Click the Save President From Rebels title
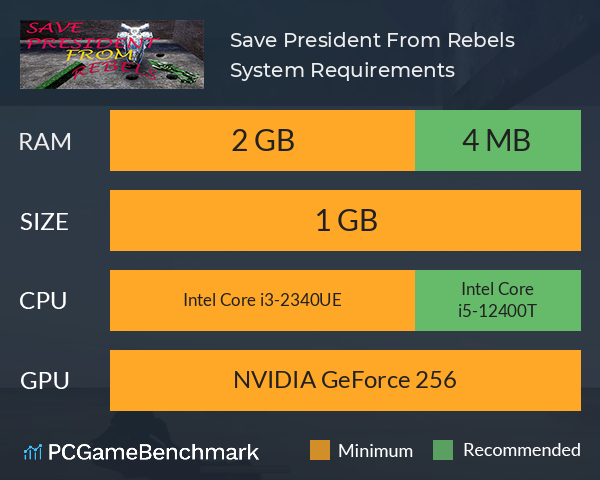600x480 pixels. [372, 40]
